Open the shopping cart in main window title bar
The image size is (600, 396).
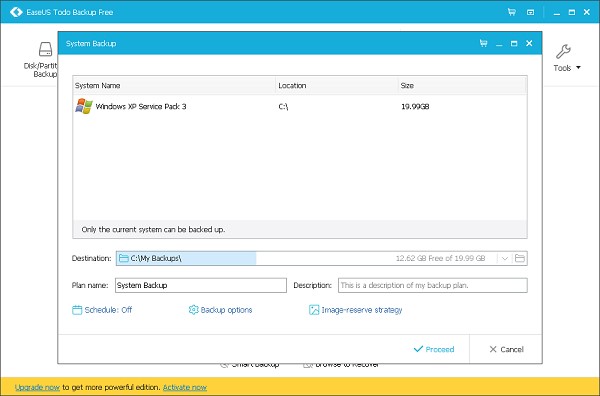click(x=512, y=12)
